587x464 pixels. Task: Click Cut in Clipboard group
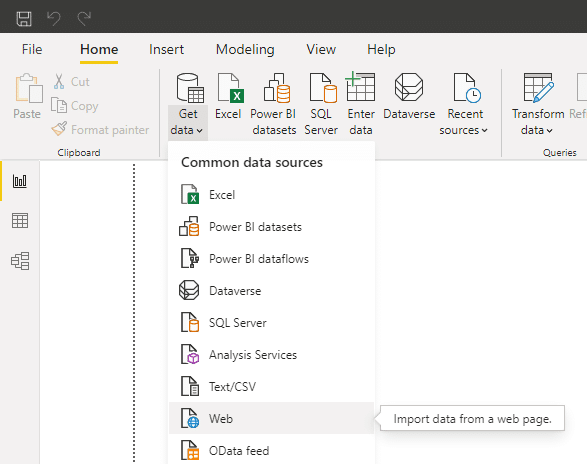pos(72,81)
